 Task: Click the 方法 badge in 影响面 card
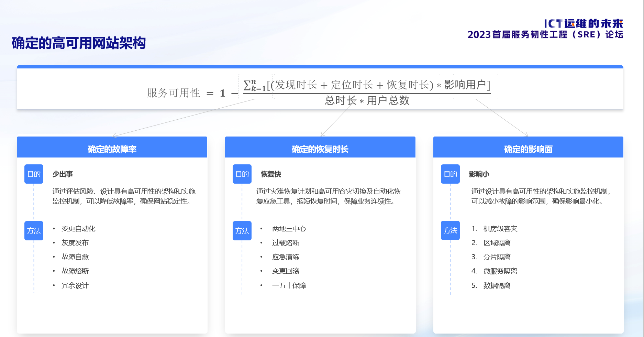click(450, 230)
